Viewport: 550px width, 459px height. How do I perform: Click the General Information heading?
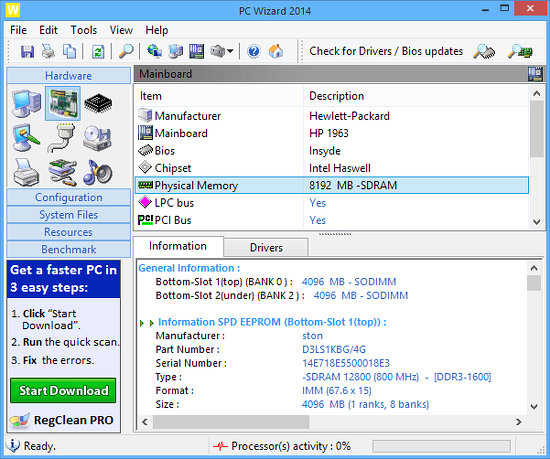coord(189,268)
